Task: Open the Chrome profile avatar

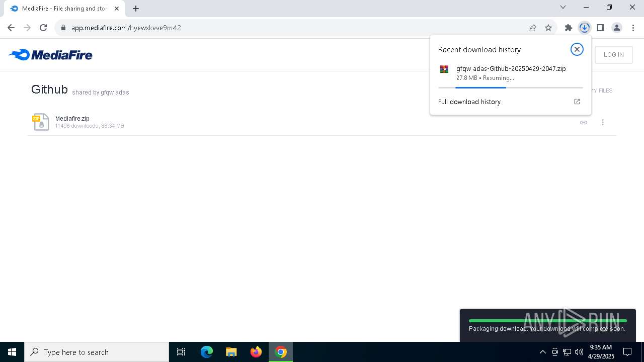Action: [x=617, y=28]
